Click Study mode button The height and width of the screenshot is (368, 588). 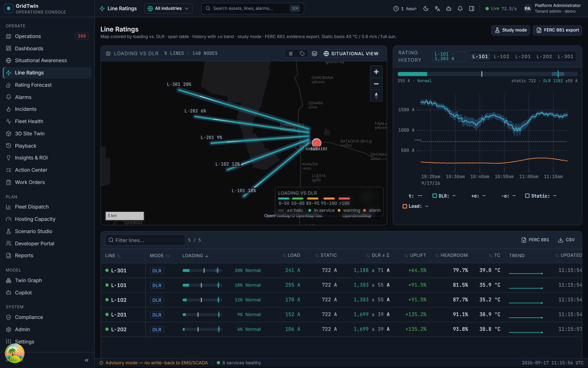pyautogui.click(x=510, y=30)
